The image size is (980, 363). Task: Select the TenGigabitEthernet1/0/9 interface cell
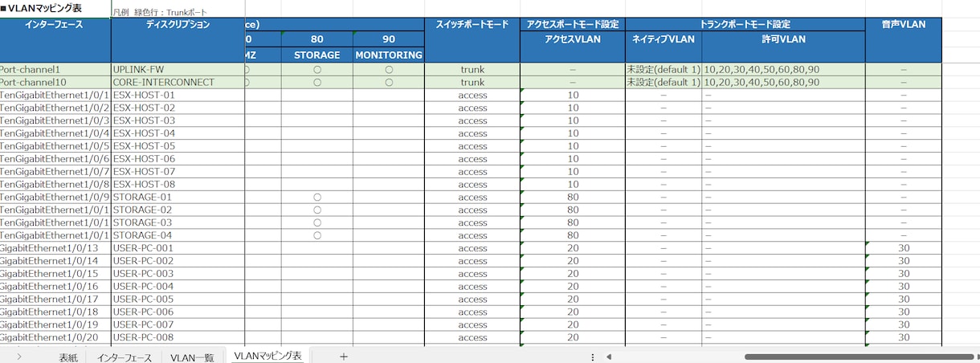55,198
